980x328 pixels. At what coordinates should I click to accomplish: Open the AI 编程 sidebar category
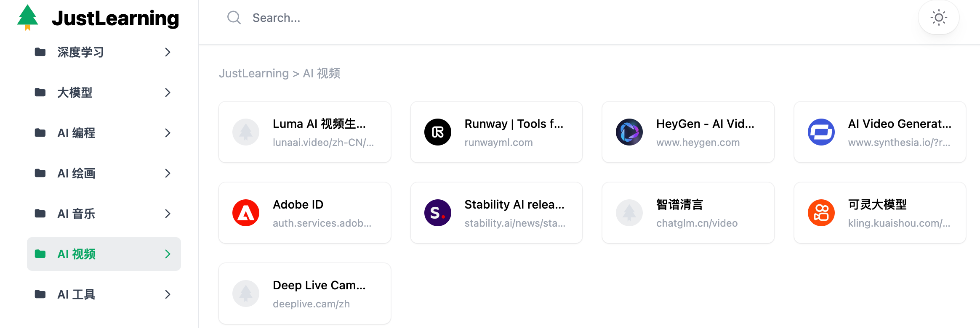coord(77,133)
